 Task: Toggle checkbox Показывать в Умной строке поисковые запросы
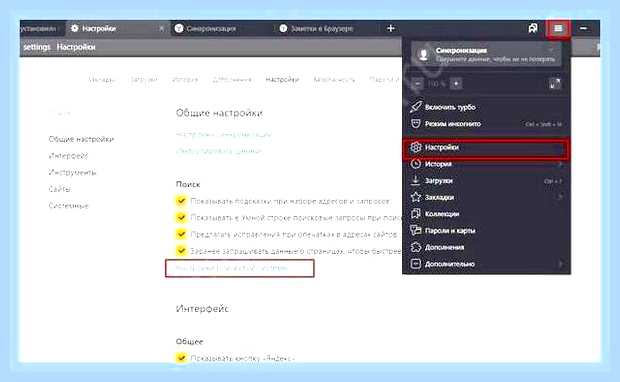[181, 217]
